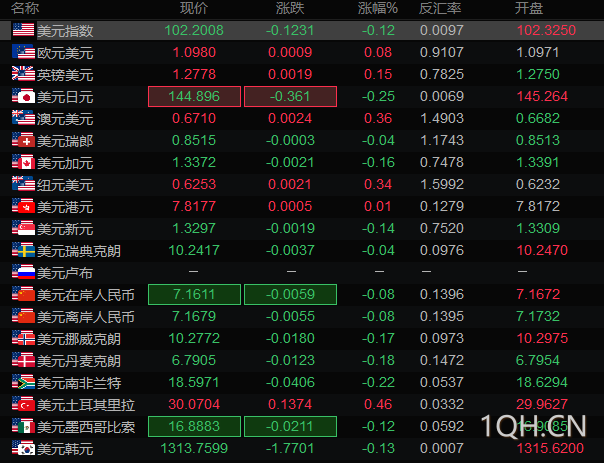Click the flag icon for 澳元美元
This screenshot has height=463, width=604.
23,117
